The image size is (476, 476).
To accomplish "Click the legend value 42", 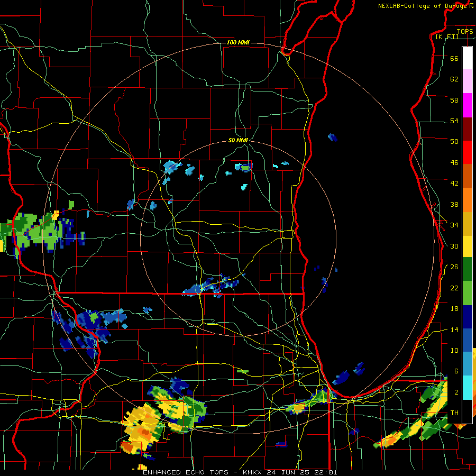I will point(454,184).
